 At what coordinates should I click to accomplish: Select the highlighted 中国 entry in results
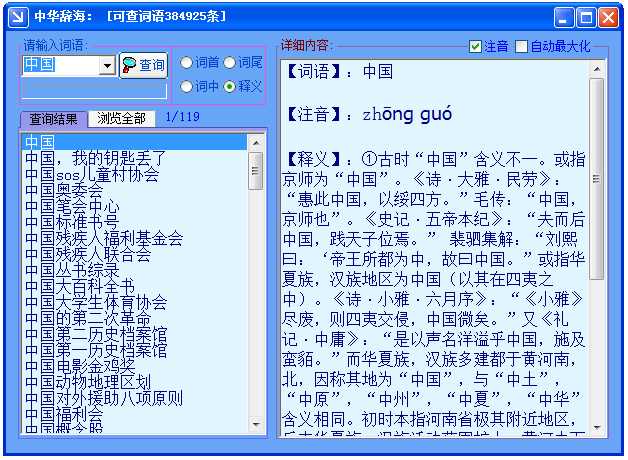coord(135,142)
